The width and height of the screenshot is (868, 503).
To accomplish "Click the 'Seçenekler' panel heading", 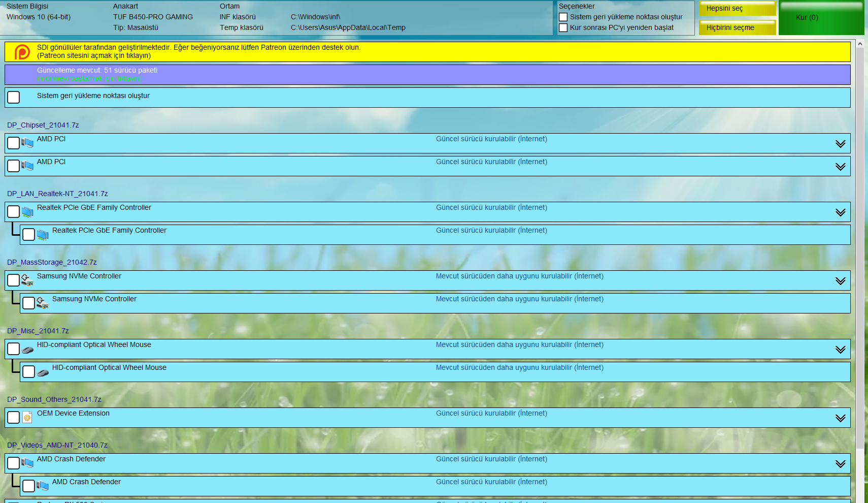I will click(x=577, y=7).
